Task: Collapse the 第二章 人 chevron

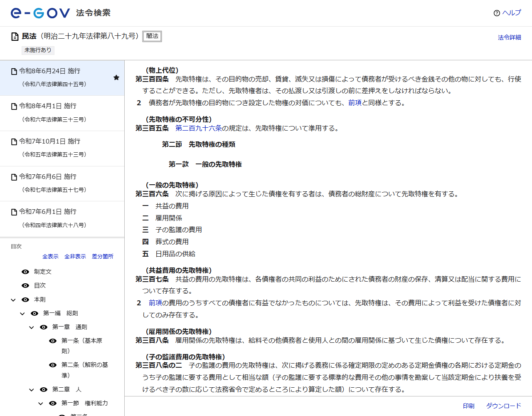Action: (32, 390)
